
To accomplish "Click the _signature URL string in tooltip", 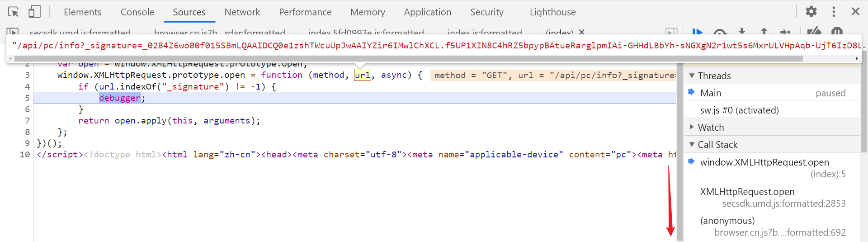I will [436, 46].
